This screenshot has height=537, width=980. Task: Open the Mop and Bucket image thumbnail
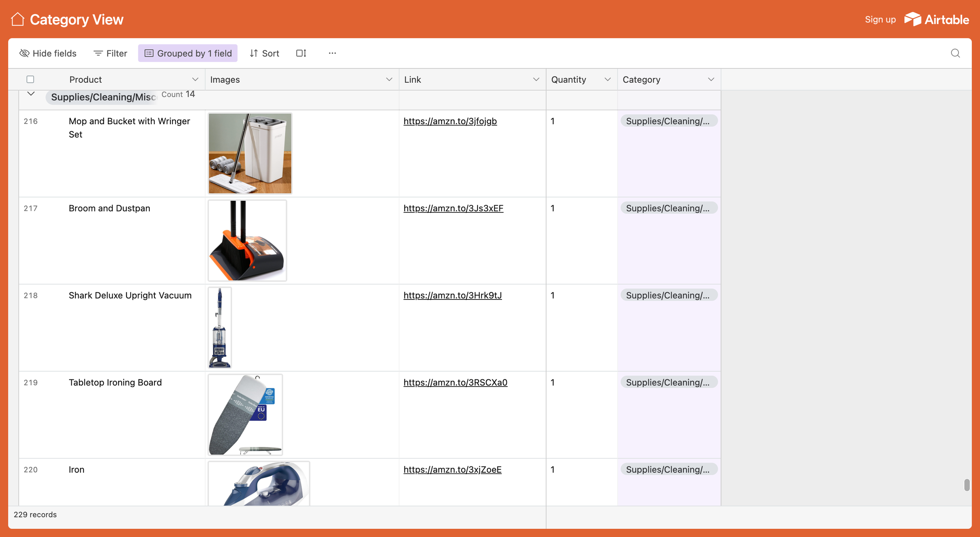pos(250,153)
